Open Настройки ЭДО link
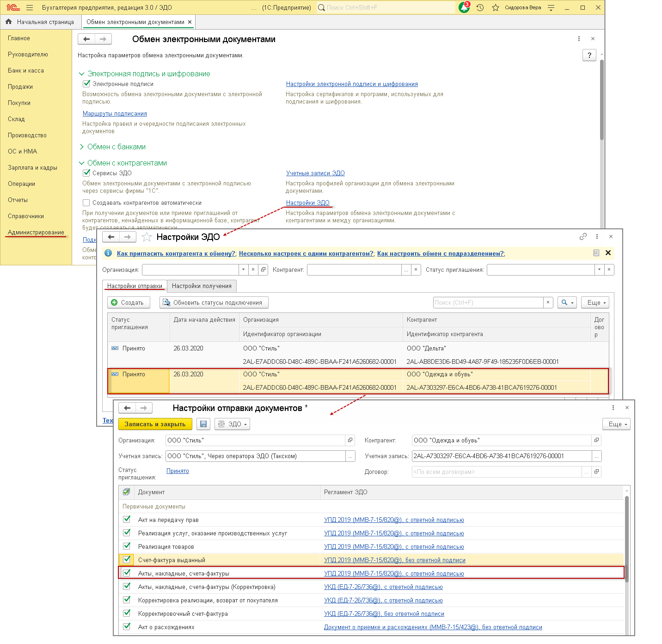This screenshot has width=662, height=644. pyautogui.click(x=308, y=202)
